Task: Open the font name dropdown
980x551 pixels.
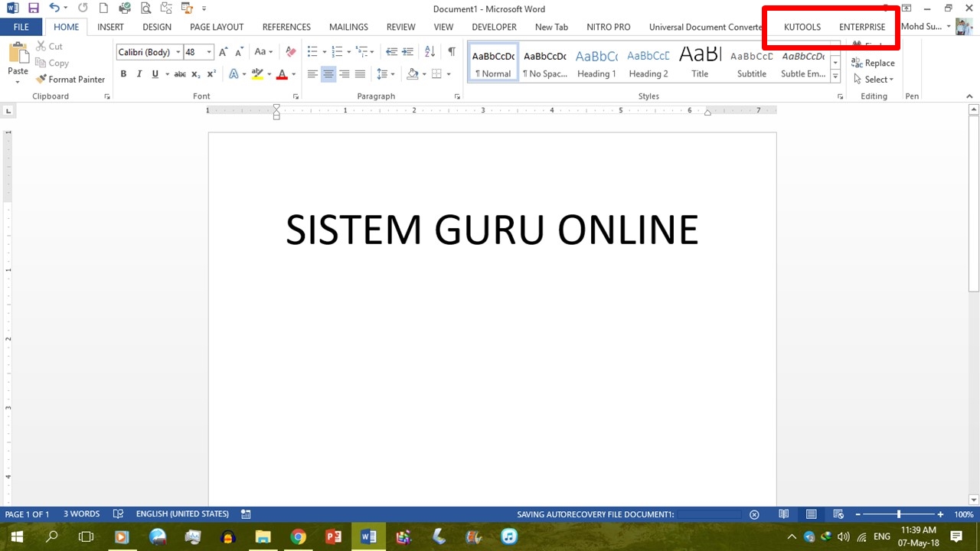Action: [x=178, y=52]
